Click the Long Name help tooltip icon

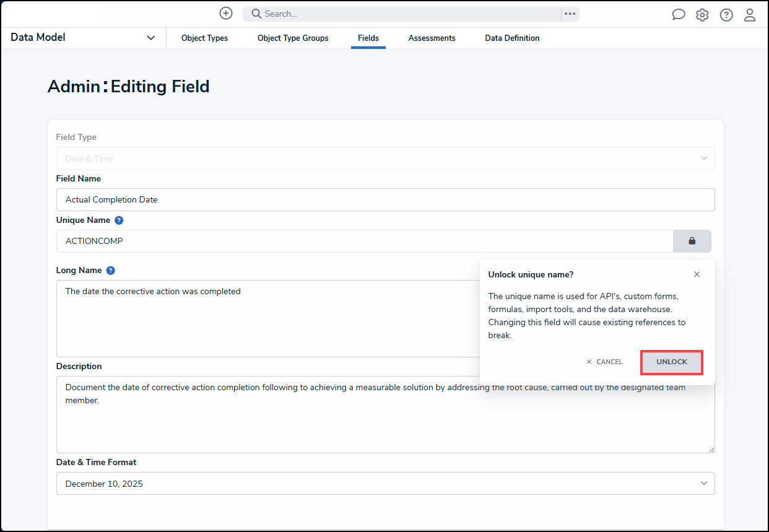point(110,271)
